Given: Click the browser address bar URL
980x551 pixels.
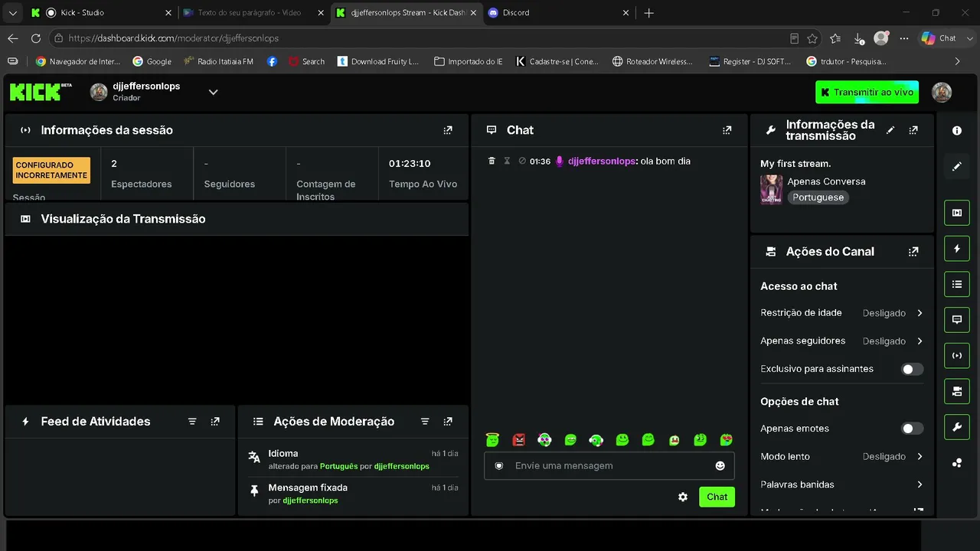Looking at the screenshot, I should pos(174,38).
